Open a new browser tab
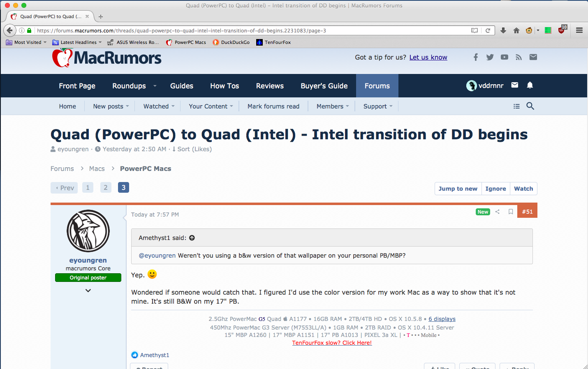Viewport: 588px width, 369px height. (x=101, y=17)
